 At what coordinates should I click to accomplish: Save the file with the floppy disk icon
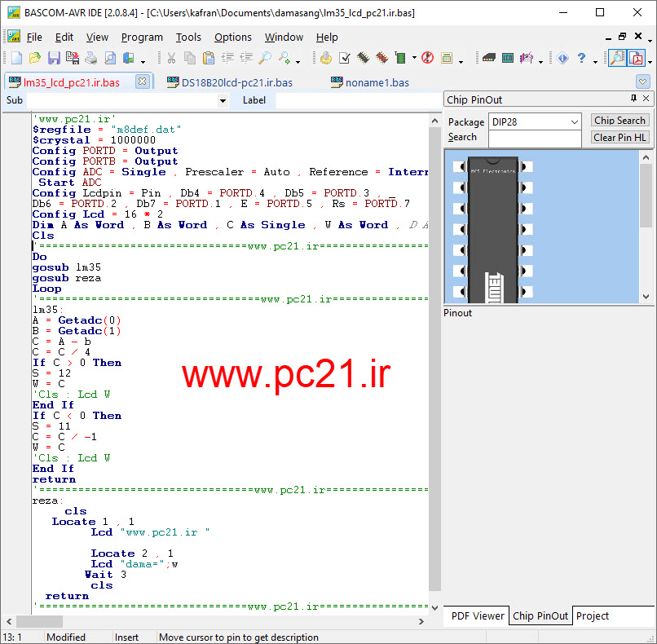click(x=54, y=58)
